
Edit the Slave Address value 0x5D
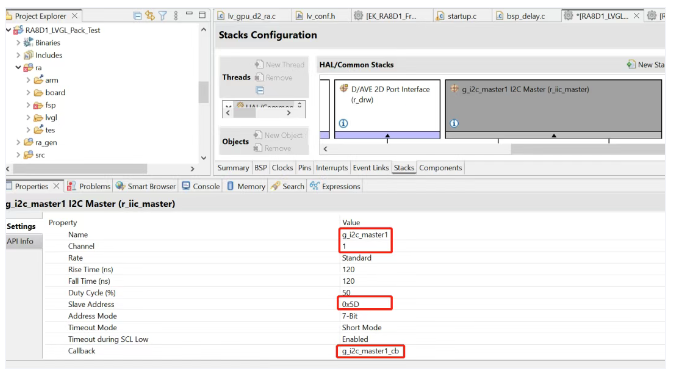pos(351,304)
